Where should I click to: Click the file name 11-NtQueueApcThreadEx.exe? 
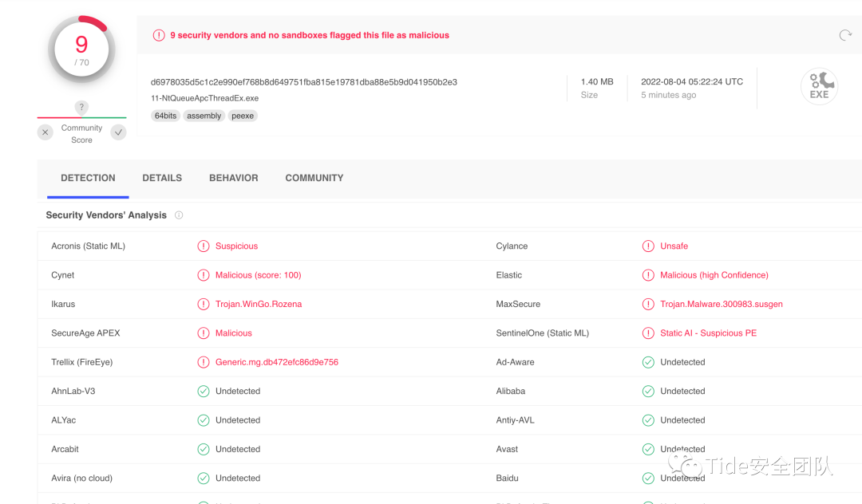click(204, 98)
